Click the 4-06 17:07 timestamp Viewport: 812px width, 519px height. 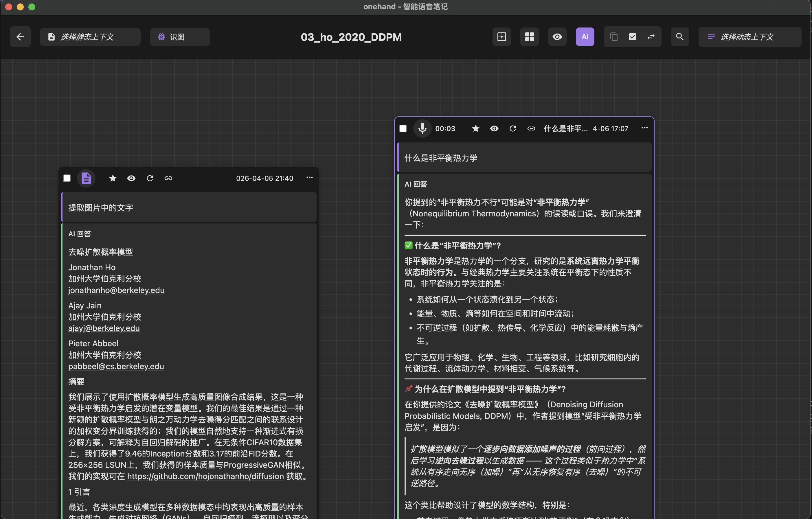click(610, 128)
